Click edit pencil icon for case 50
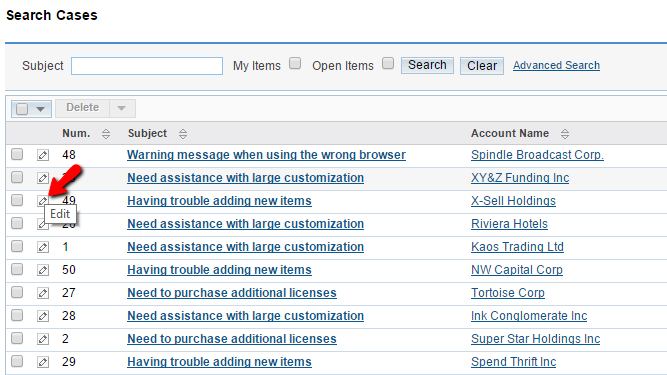This screenshot has height=375, width=667. 43,270
